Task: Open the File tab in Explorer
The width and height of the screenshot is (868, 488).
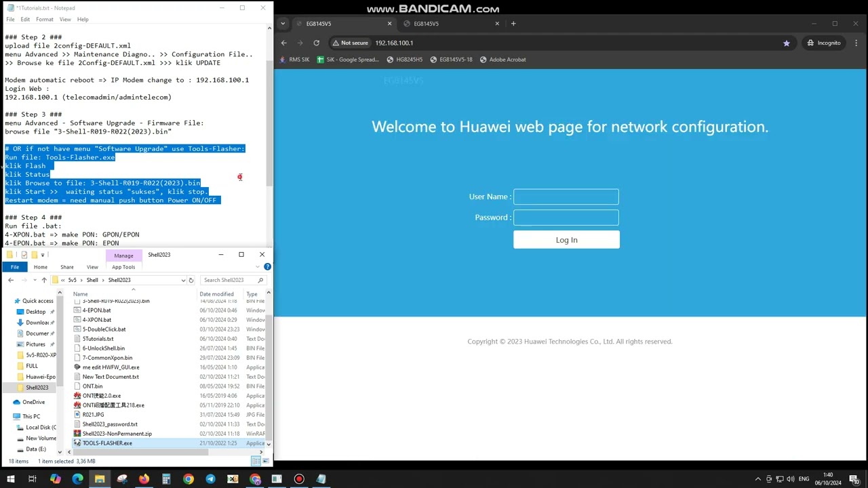Action: click(15, 267)
